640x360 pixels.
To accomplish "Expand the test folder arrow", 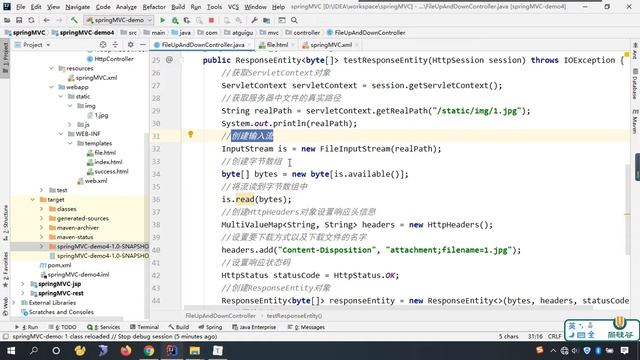I will [42, 190].
